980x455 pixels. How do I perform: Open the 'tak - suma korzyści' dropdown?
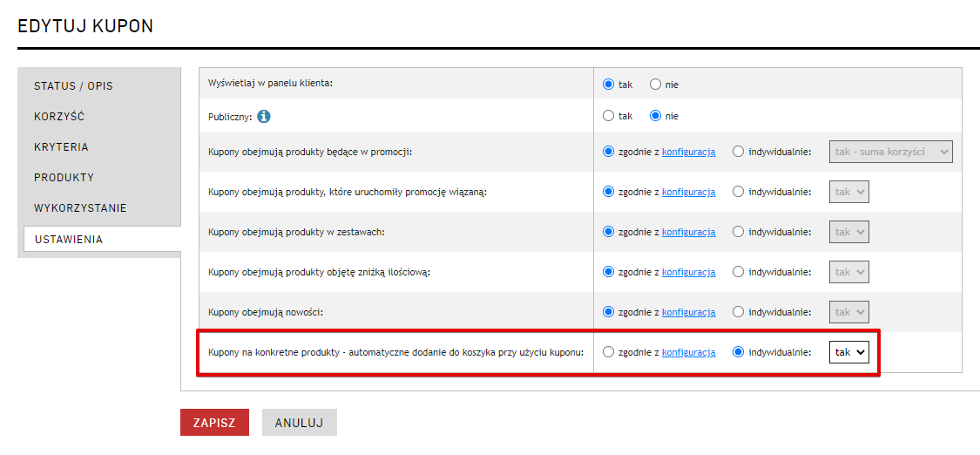(x=891, y=152)
